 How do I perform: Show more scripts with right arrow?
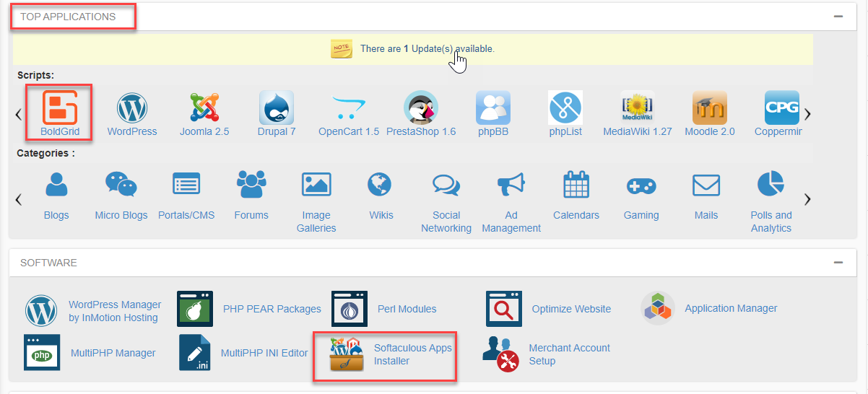coord(808,114)
